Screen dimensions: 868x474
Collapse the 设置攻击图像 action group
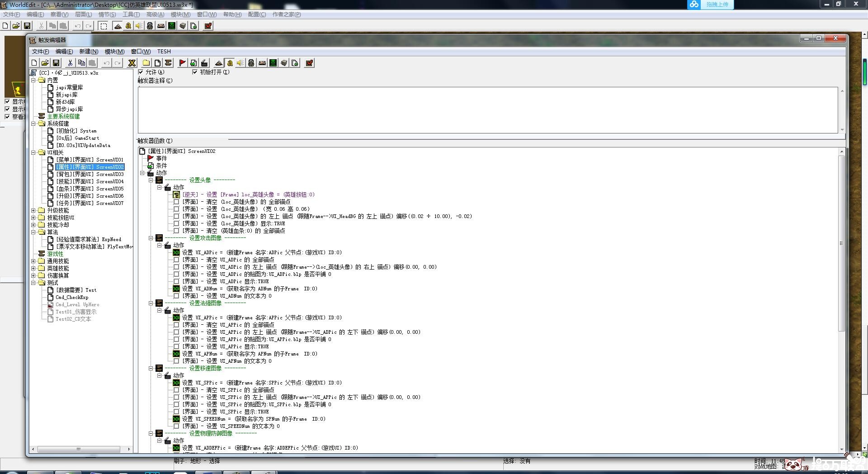pos(151,238)
